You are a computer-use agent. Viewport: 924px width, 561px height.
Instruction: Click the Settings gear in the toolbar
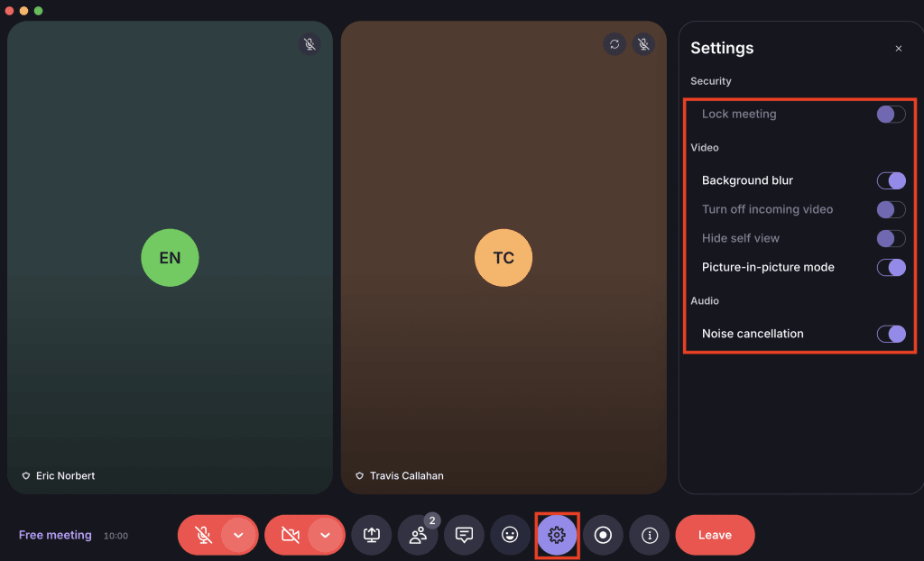557,535
